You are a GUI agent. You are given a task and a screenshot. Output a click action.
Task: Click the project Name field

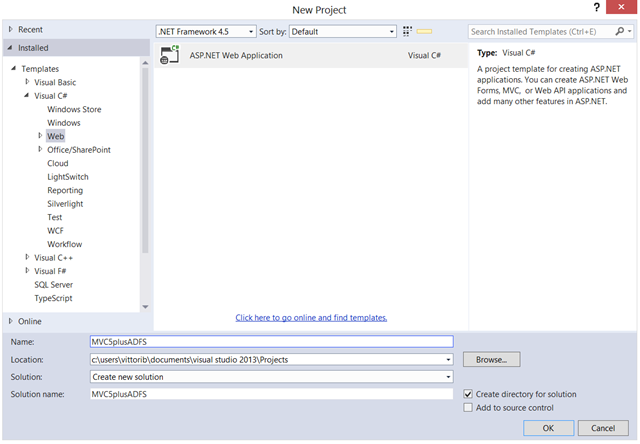(271, 342)
